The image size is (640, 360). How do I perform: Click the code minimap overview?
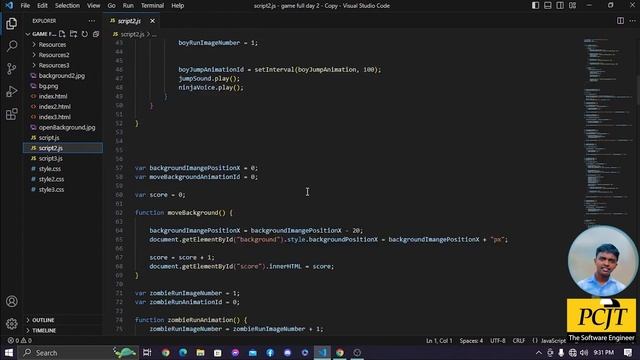pos(607,131)
